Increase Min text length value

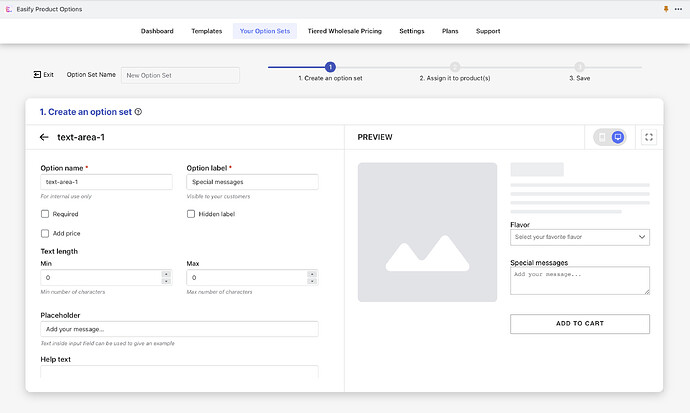click(166, 274)
